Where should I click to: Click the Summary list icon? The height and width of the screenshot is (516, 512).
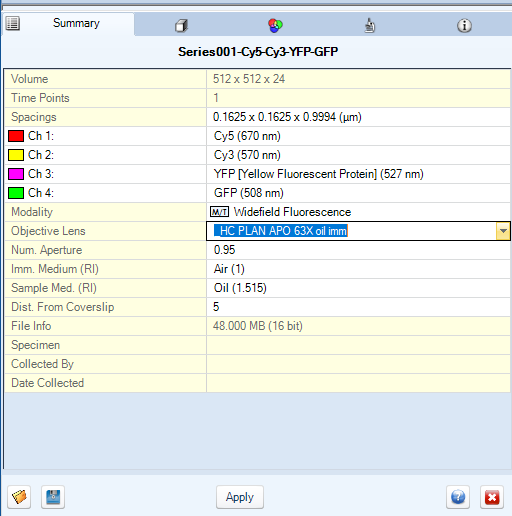(13, 23)
